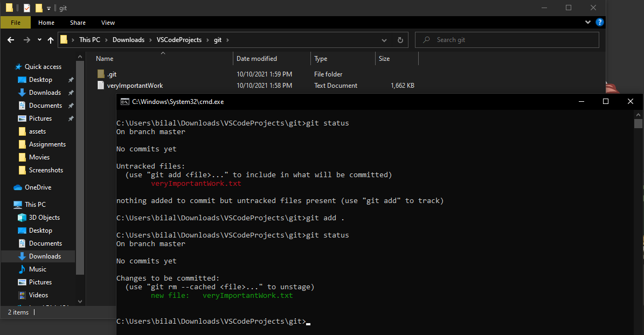Switch to the View ribbon tab

coord(108,23)
